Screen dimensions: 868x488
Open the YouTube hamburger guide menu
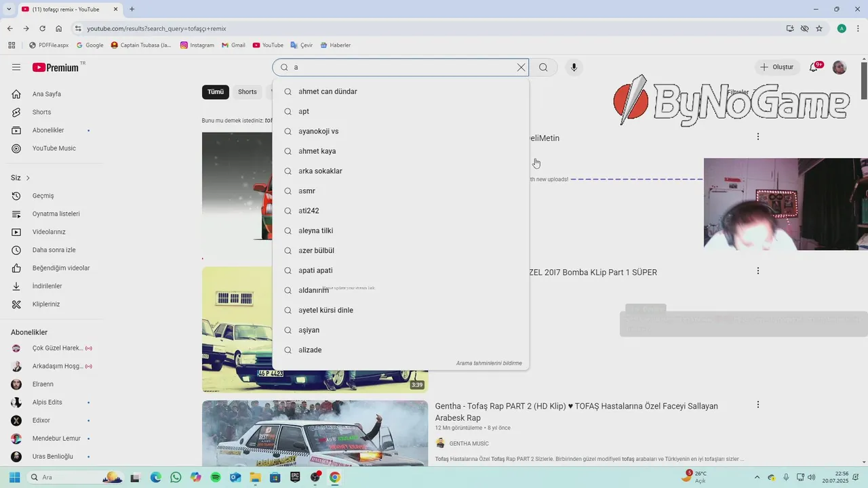tap(16, 67)
